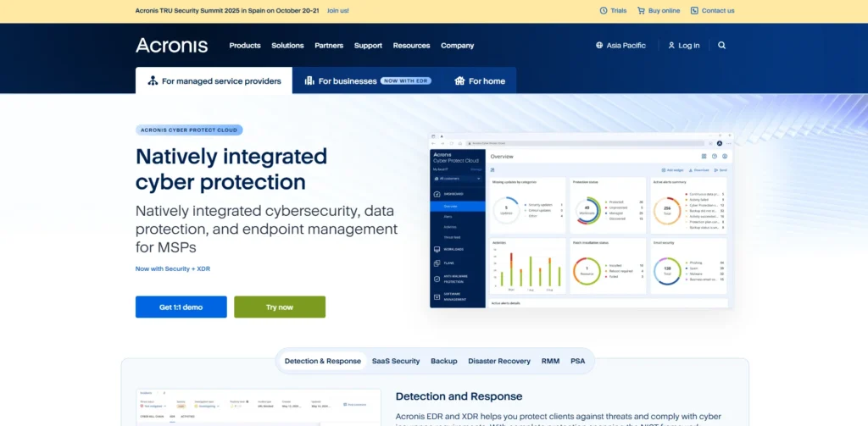Open the Company menu
This screenshot has height=426, width=868.
[457, 46]
